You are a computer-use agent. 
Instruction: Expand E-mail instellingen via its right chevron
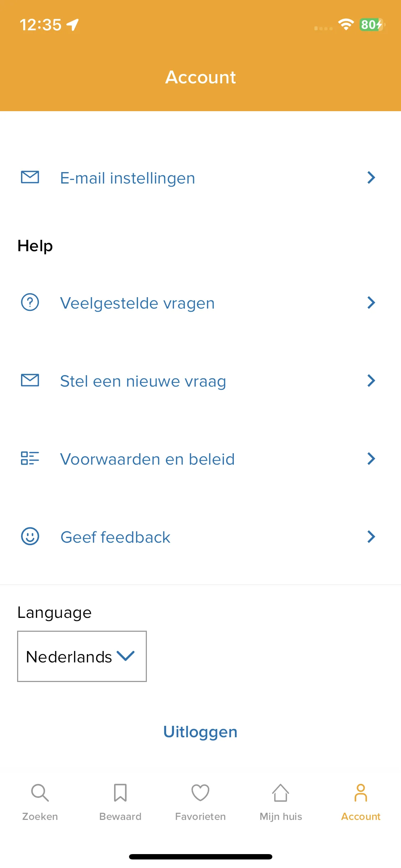pyautogui.click(x=371, y=177)
